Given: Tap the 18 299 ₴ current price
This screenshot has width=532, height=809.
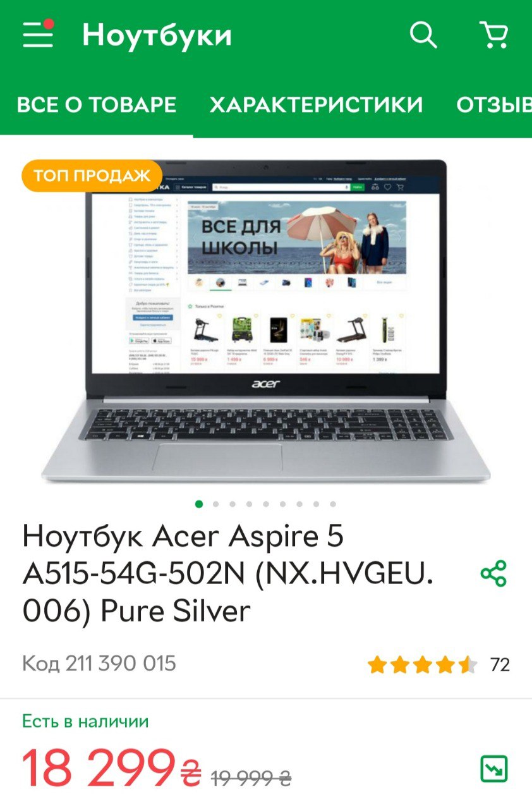Looking at the screenshot, I should click(x=112, y=769).
